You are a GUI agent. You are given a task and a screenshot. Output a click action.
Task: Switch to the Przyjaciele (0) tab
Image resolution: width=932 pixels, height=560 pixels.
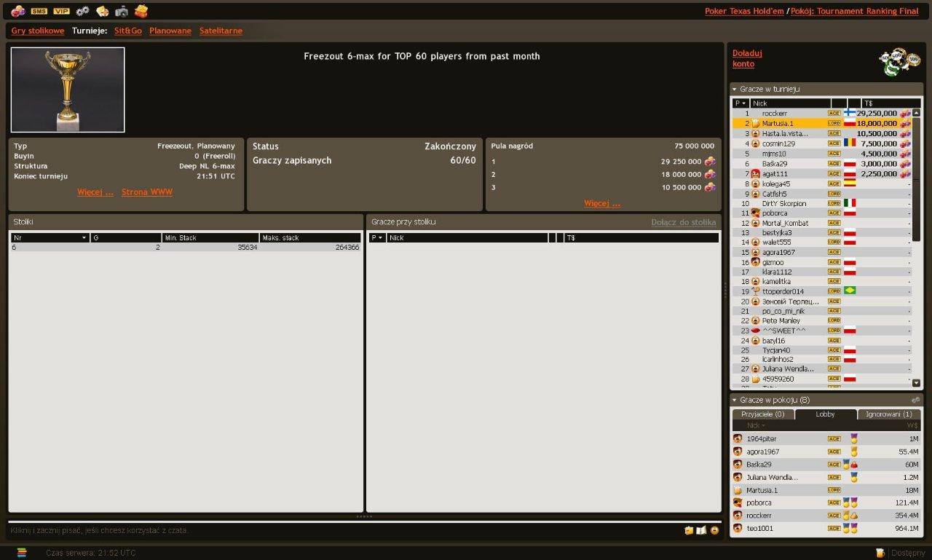coord(762,414)
